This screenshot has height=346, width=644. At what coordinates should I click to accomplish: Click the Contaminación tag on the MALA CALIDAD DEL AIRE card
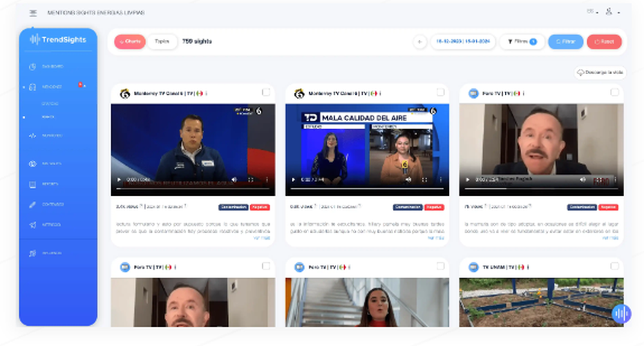(x=408, y=207)
